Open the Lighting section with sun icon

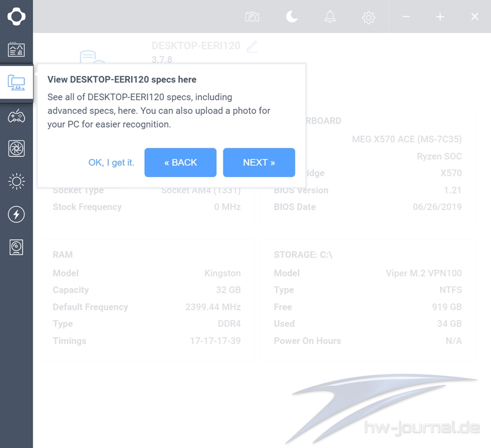[x=16, y=182]
